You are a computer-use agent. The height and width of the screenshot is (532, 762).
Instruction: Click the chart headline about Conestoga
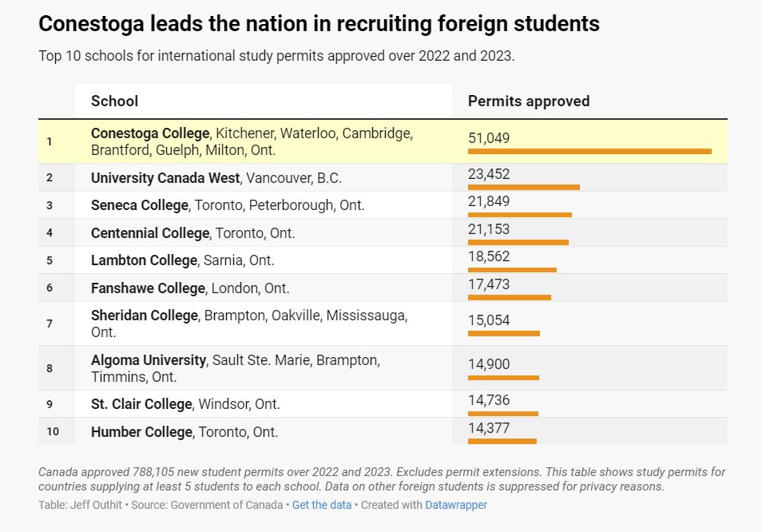[319, 24]
